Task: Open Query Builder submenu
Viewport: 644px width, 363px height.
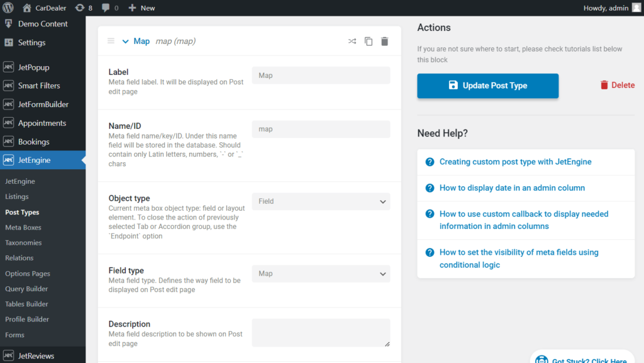Action: click(x=26, y=289)
